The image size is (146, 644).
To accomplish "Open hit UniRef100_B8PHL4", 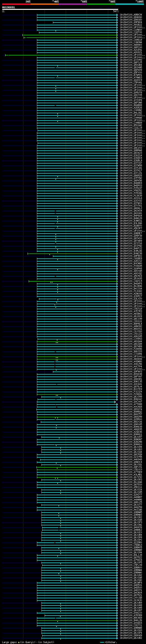I will tap(131, 324).
